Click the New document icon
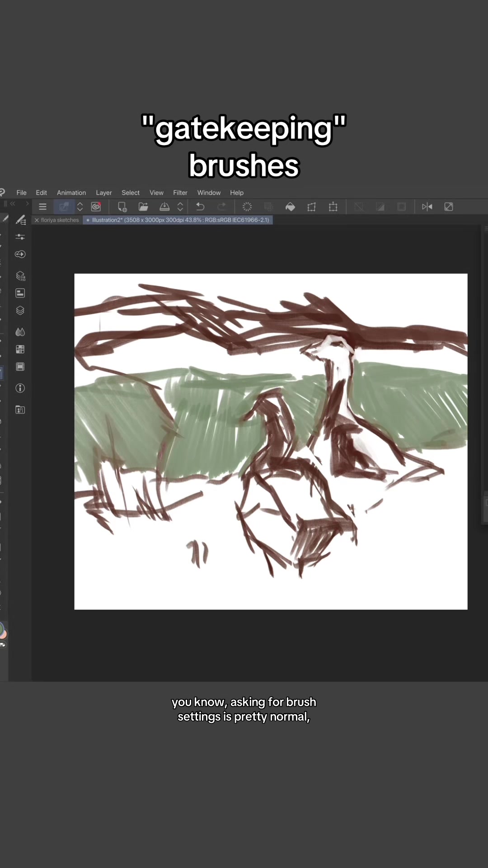 pos(122,207)
